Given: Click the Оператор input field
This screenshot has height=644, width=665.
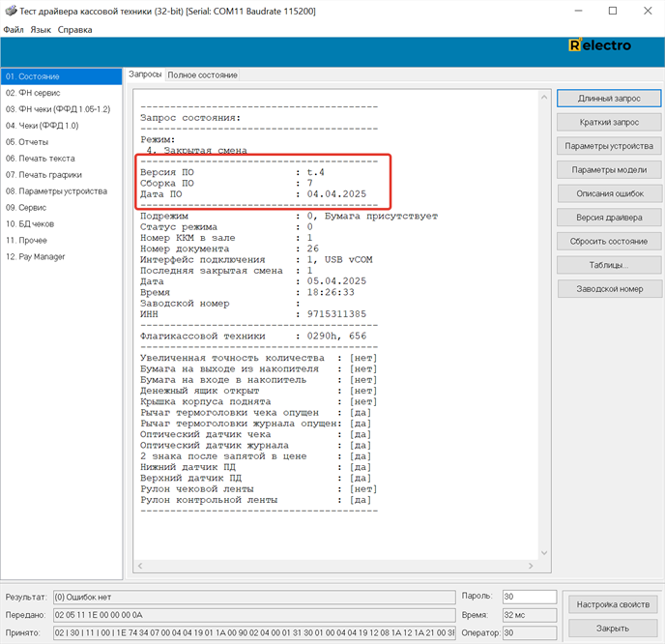Looking at the screenshot, I should (x=530, y=632).
